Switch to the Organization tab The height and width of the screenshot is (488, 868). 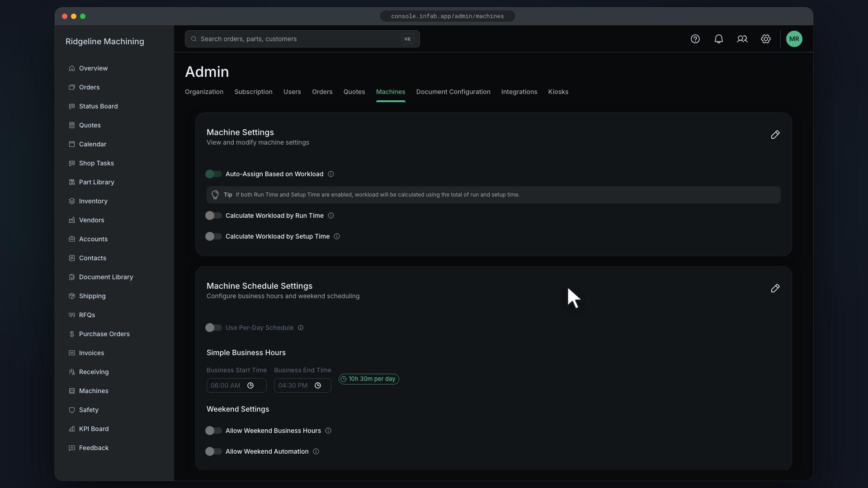point(204,92)
